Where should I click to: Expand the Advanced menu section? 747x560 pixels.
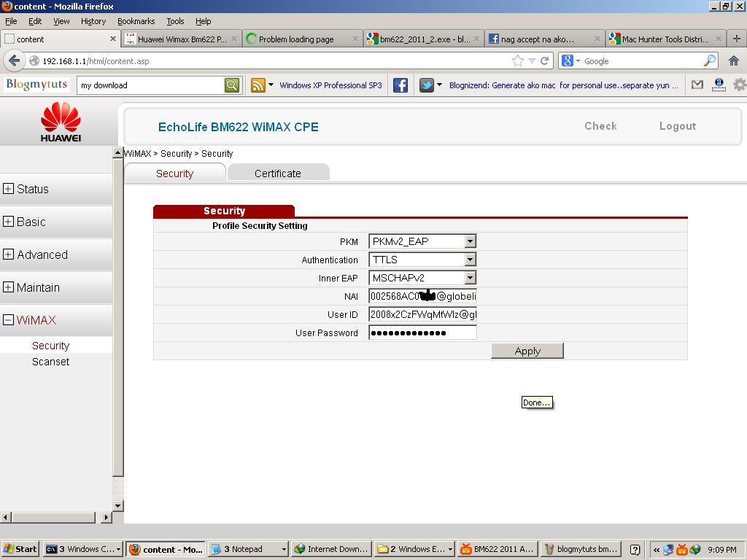[x=8, y=254]
